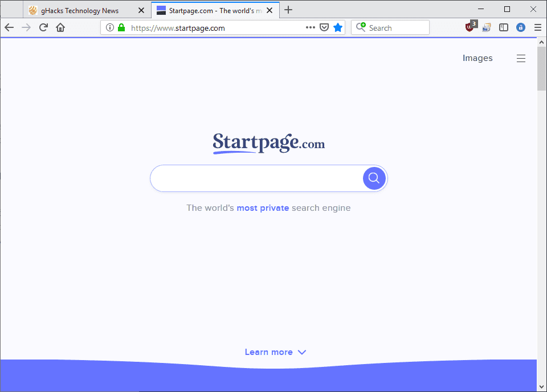Click the 'most private' tagline text
Image resolution: width=547 pixels, height=392 pixels.
(x=263, y=208)
